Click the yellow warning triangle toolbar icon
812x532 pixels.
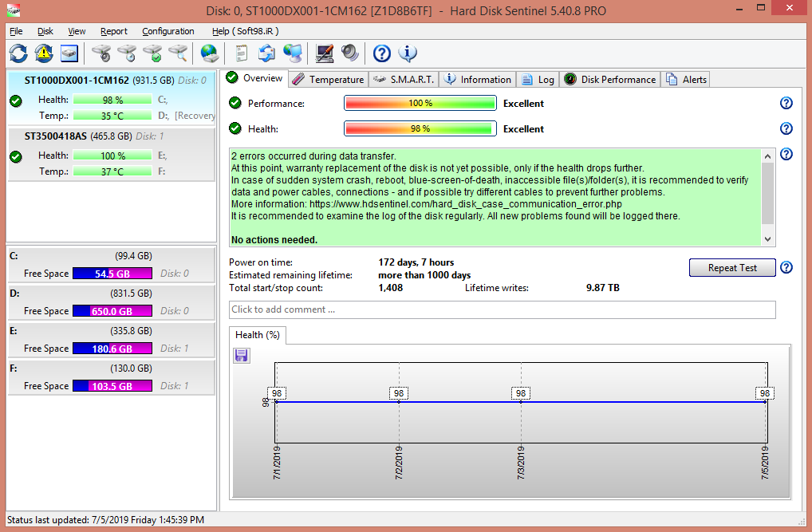point(44,53)
